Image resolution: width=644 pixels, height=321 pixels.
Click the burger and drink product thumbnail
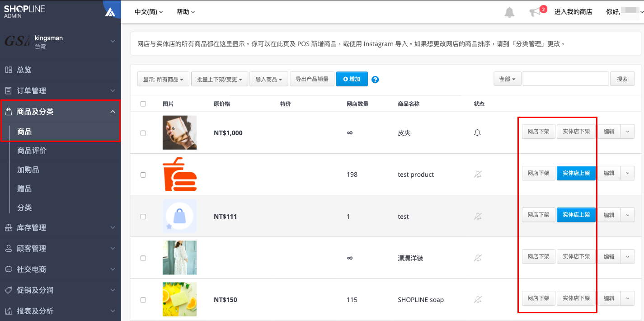tap(179, 174)
